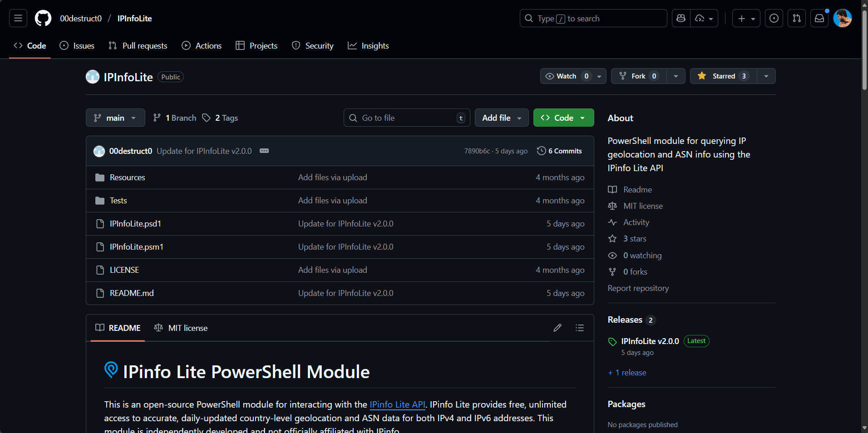Screen dimensions: 868x433
Task: Open the user profile avatar menu
Action: click(x=843, y=18)
